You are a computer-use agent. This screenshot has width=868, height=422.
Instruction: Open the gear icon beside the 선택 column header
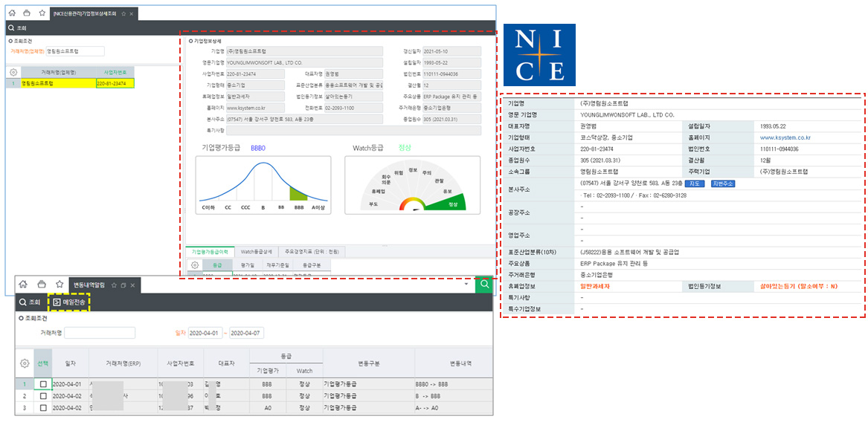[25, 363]
